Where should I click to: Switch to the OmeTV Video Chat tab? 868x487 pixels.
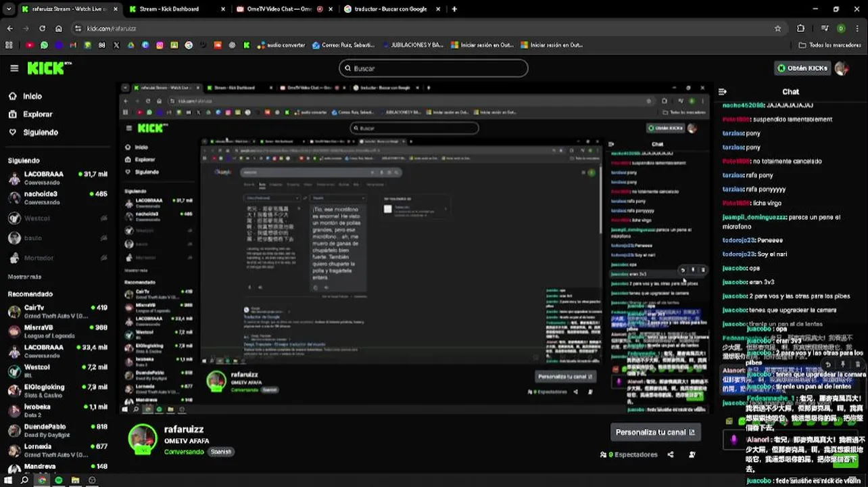[x=285, y=9]
